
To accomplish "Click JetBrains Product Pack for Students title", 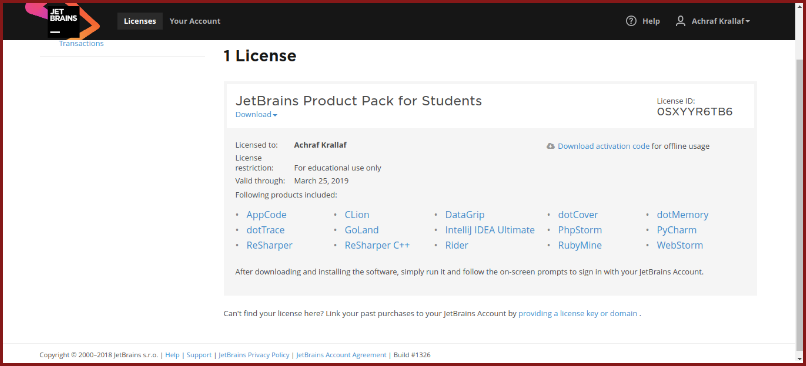I will tap(358, 101).
